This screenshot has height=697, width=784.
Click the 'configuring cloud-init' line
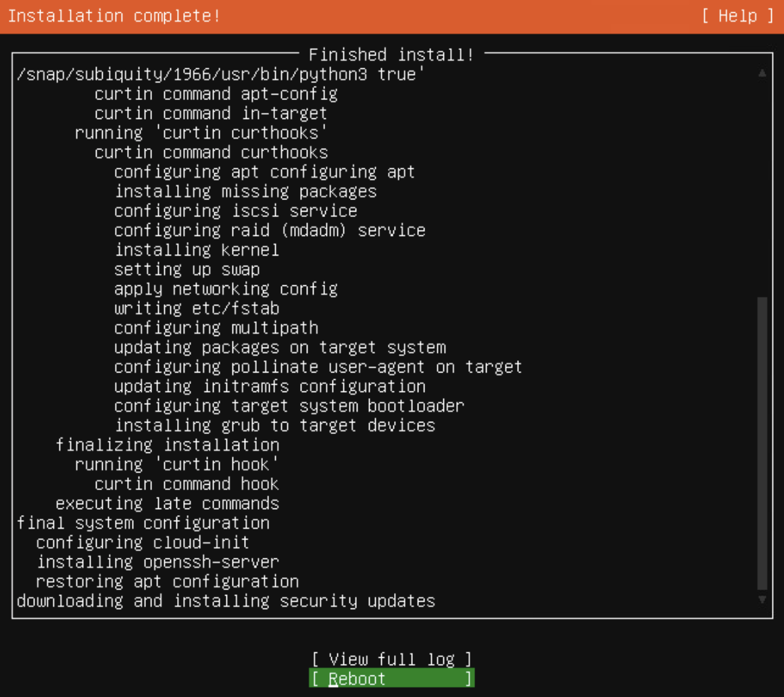coord(143,542)
